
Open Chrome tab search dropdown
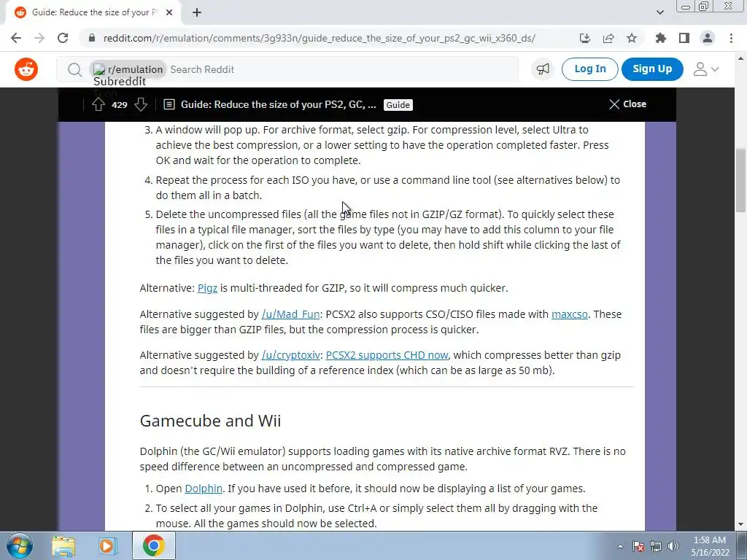coord(659,12)
